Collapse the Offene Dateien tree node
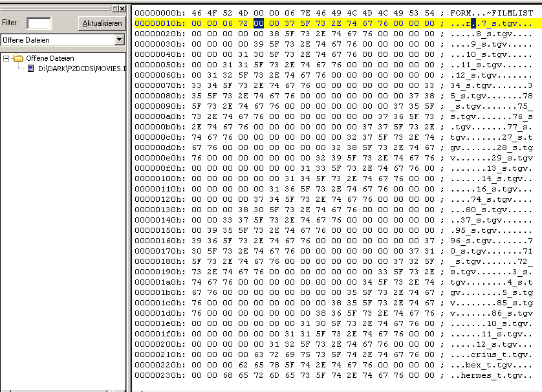 [6, 58]
